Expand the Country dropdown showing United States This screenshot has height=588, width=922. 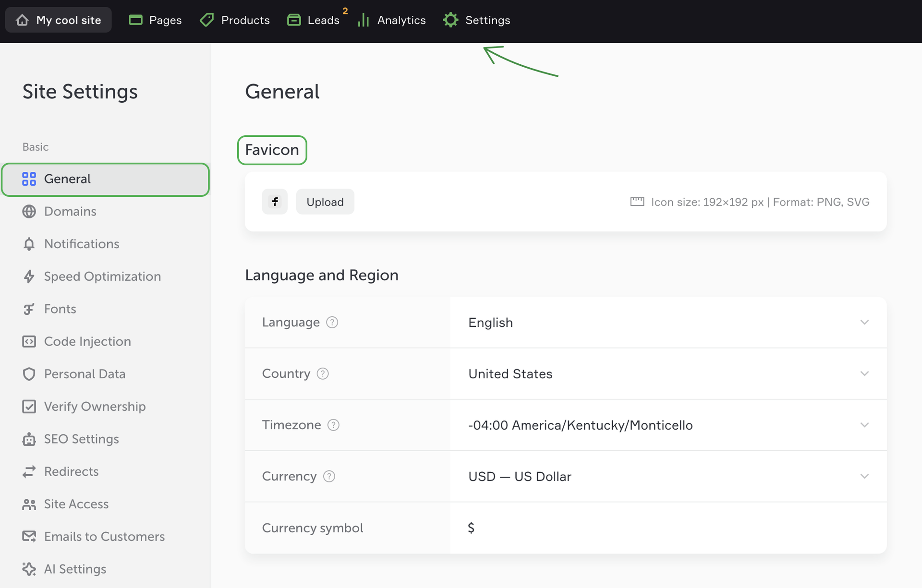pos(667,374)
